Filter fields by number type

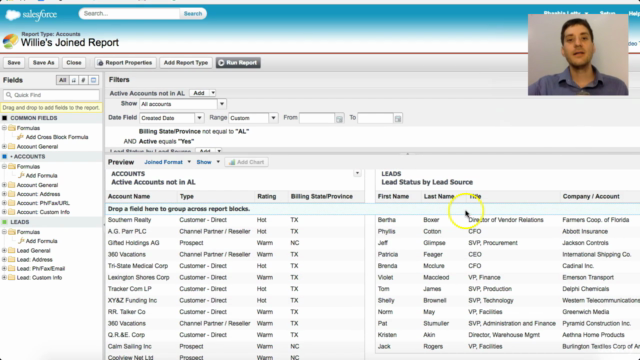click(83, 80)
